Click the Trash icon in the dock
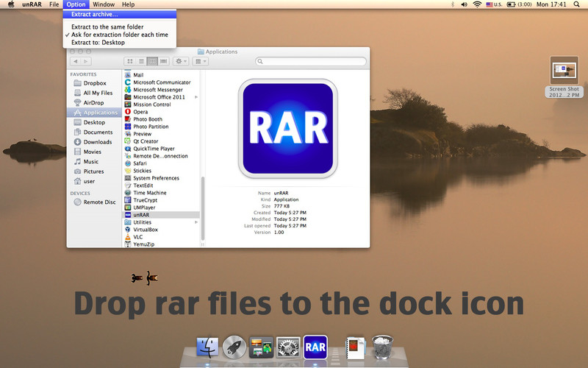Image resolution: width=588 pixels, height=368 pixels. coord(382,347)
